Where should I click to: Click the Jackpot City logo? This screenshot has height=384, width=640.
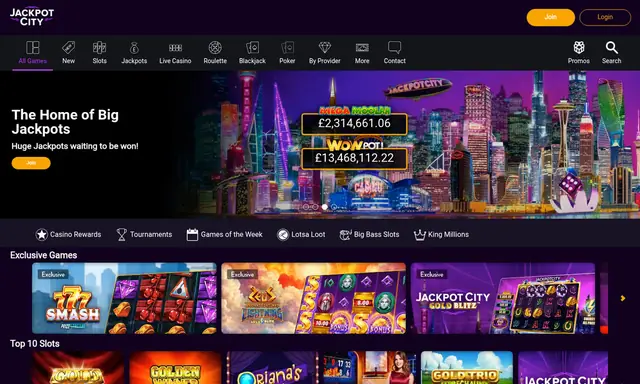[x=32, y=17]
